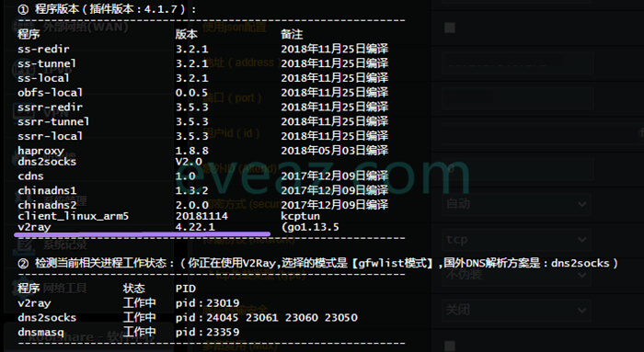Screen dimensions: 644x352
Task: Click v2ray in the process status list
Action: 34,303
